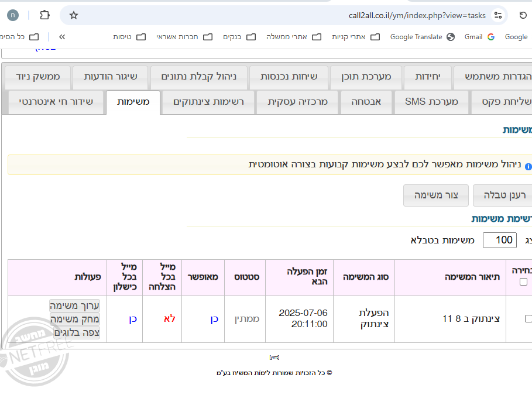The width and height of the screenshot is (532, 395).
Task: Switch to the יחידות tab
Action: coord(427,77)
